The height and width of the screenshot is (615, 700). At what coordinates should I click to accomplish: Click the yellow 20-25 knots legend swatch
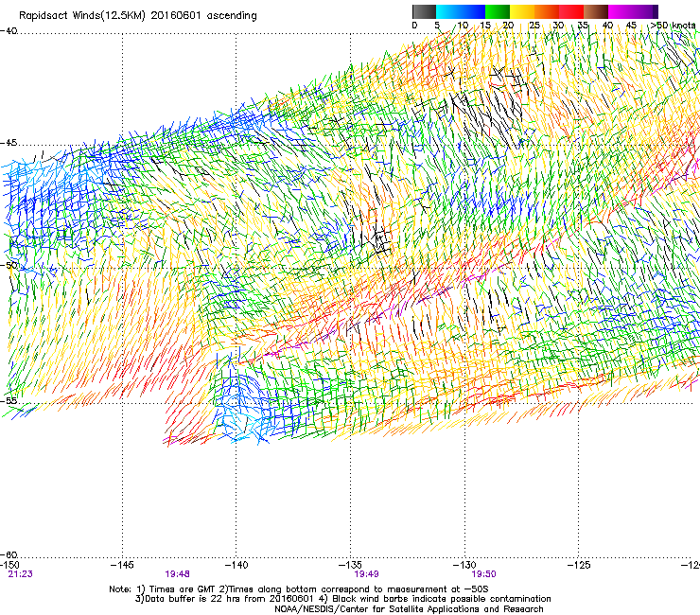pos(522,11)
